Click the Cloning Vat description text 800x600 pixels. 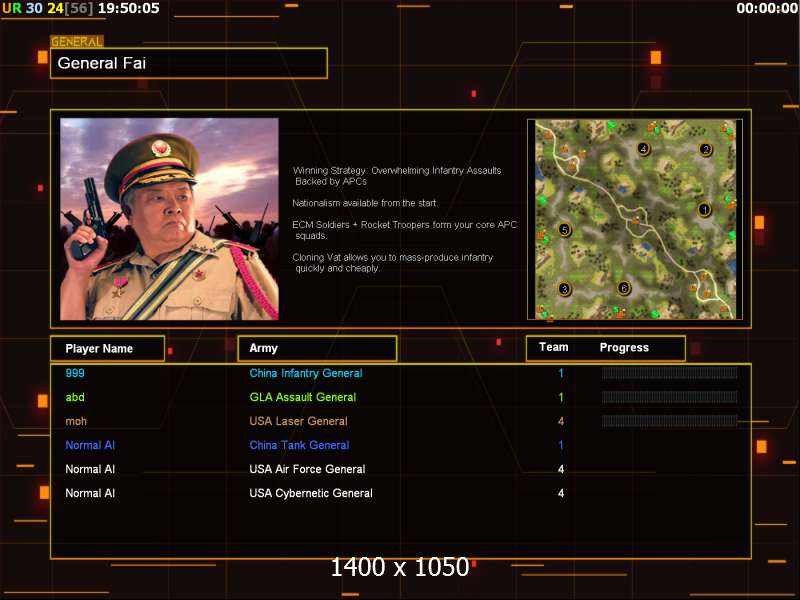coord(393,263)
